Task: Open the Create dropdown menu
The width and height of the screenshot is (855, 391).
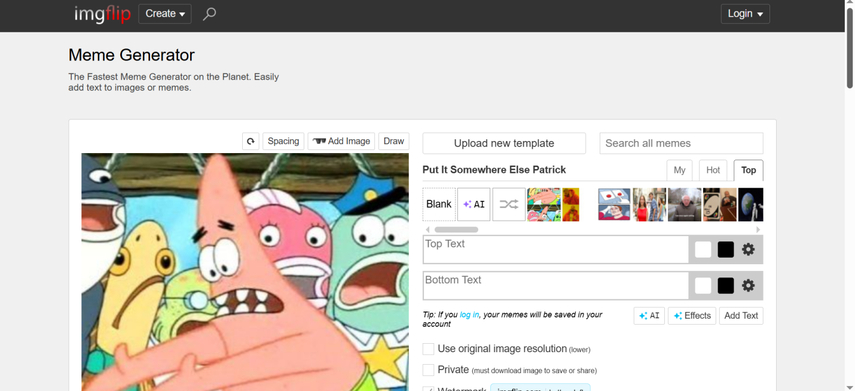Action: click(165, 14)
